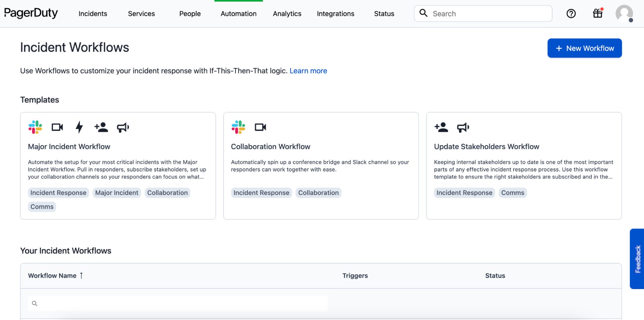The height and width of the screenshot is (320, 644).
Task: Click the PagerDuty logo
Action: click(x=31, y=13)
